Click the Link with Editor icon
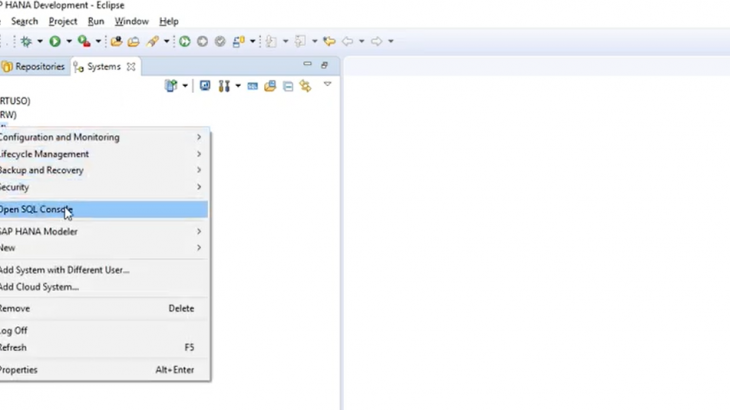Image resolution: width=730 pixels, height=410 pixels. [x=305, y=86]
